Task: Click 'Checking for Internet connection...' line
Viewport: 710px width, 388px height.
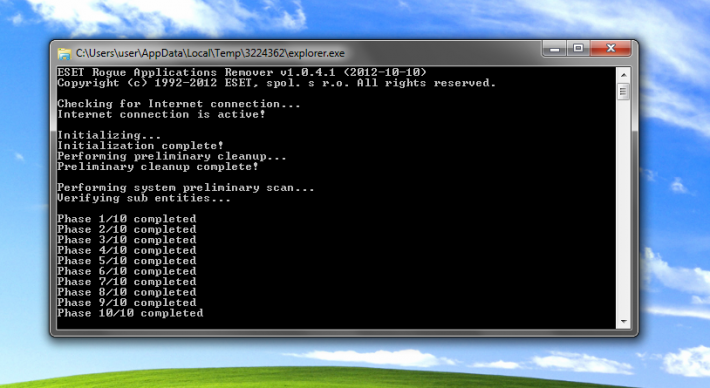Action: point(179,104)
